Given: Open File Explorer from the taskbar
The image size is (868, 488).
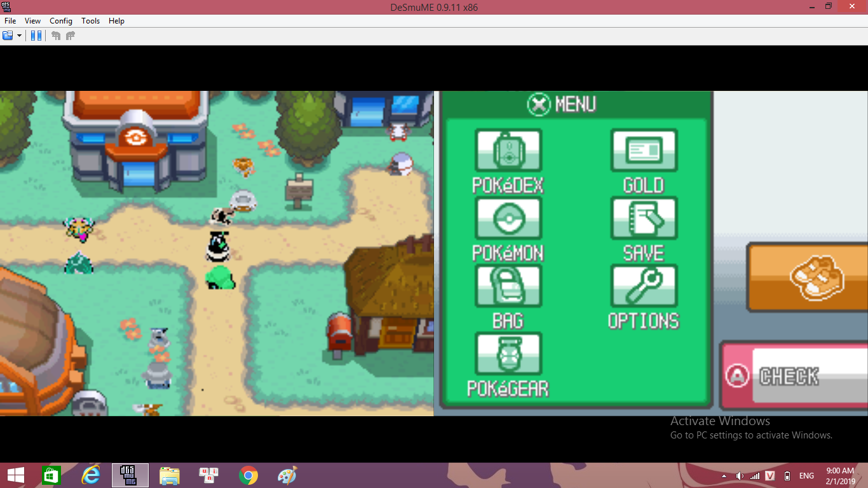Looking at the screenshot, I should coord(170,475).
